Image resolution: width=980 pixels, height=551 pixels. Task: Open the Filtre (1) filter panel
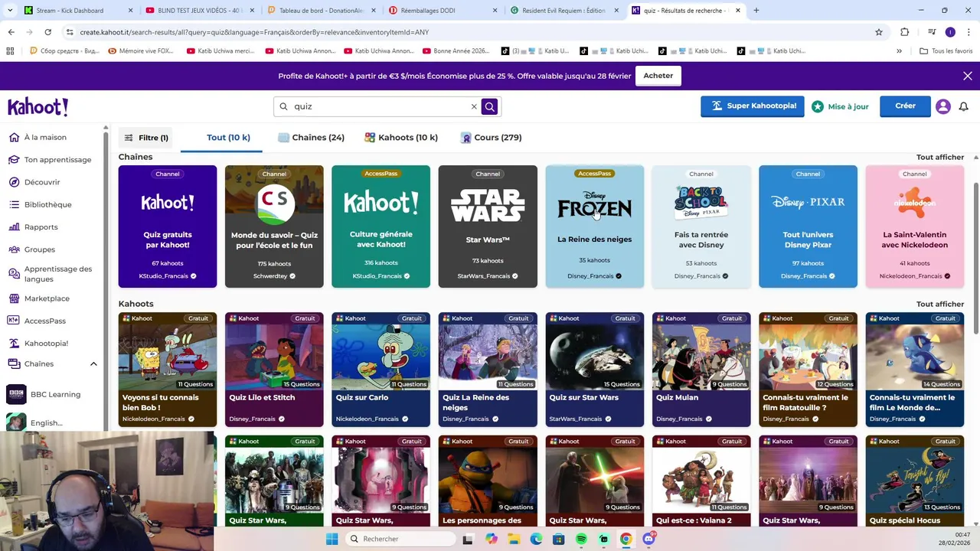[x=146, y=138]
